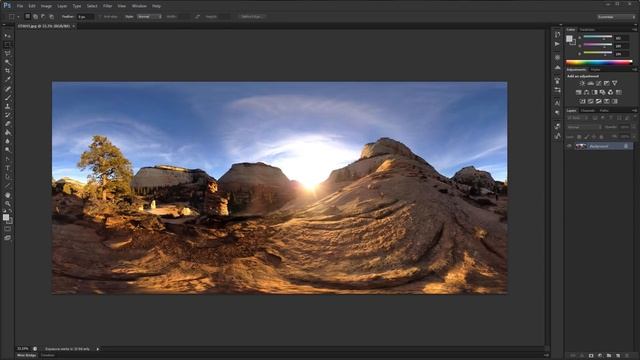Image resolution: width=640 pixels, height=360 pixels.
Task: Switch to the Paths tab
Action: tap(604, 111)
